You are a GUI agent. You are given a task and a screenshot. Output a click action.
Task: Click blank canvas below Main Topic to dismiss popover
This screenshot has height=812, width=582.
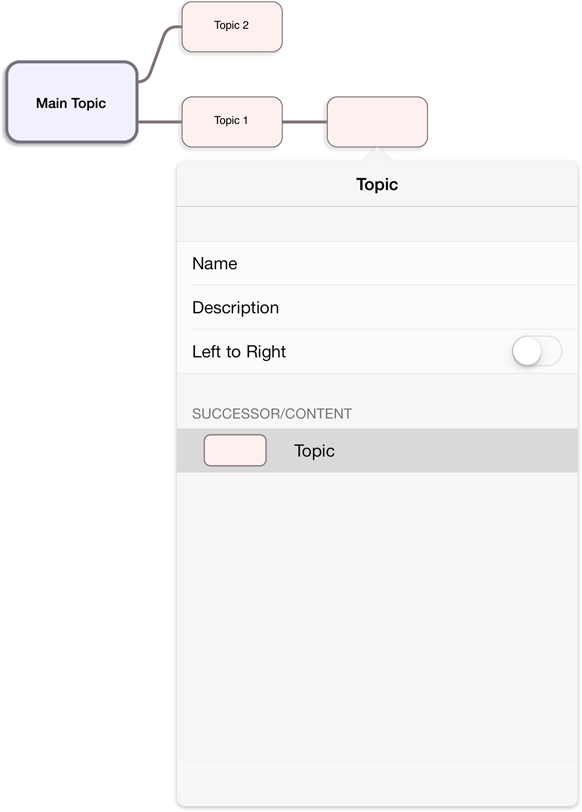tap(88, 414)
